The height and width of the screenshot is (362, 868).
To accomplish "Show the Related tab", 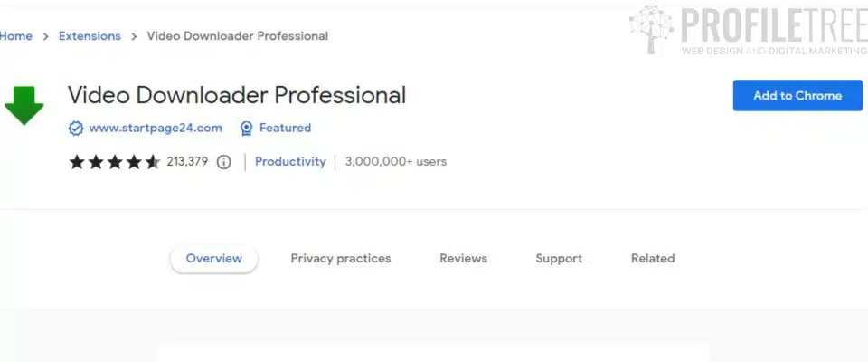I will click(x=653, y=259).
